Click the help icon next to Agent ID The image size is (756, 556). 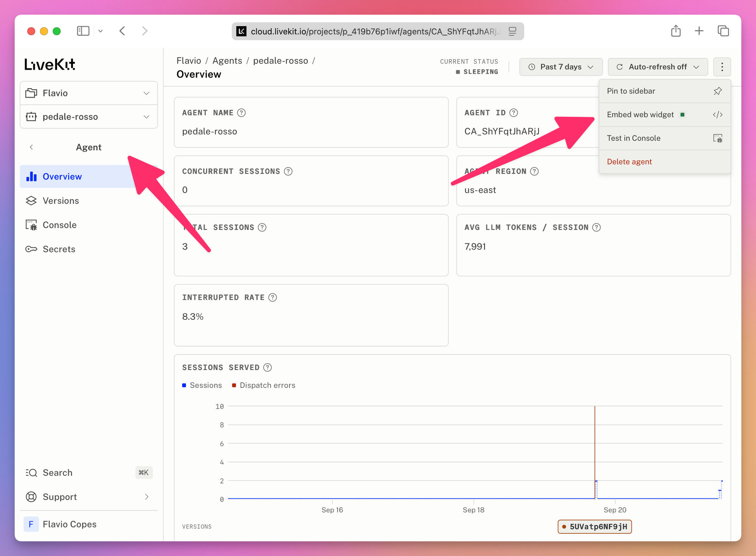click(514, 113)
